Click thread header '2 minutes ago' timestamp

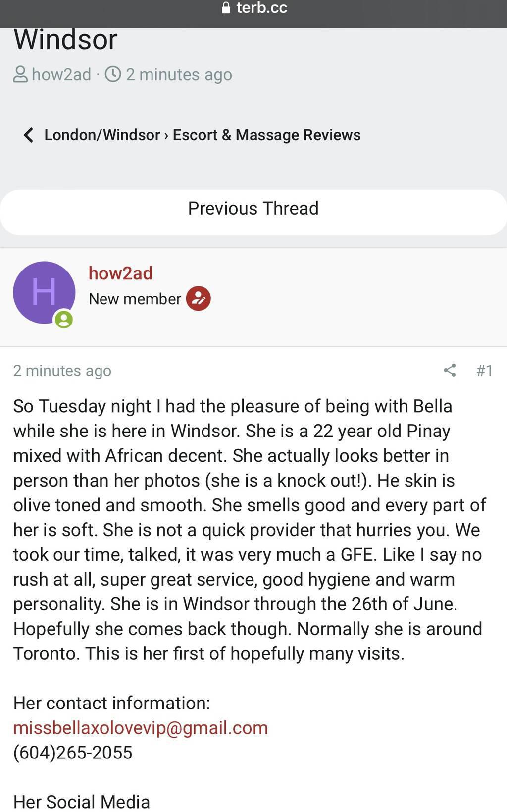[x=179, y=75]
